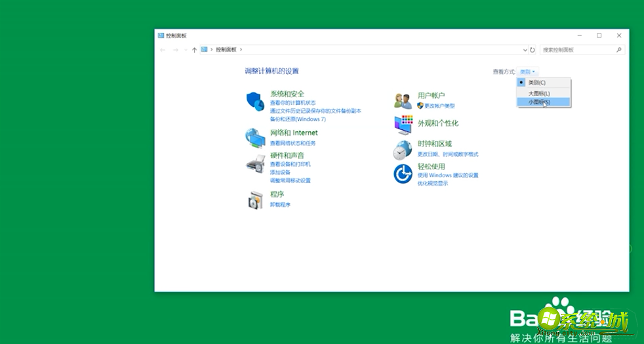Click the 硬件和声音 printer icon
644x344 pixels.
pos(256,164)
